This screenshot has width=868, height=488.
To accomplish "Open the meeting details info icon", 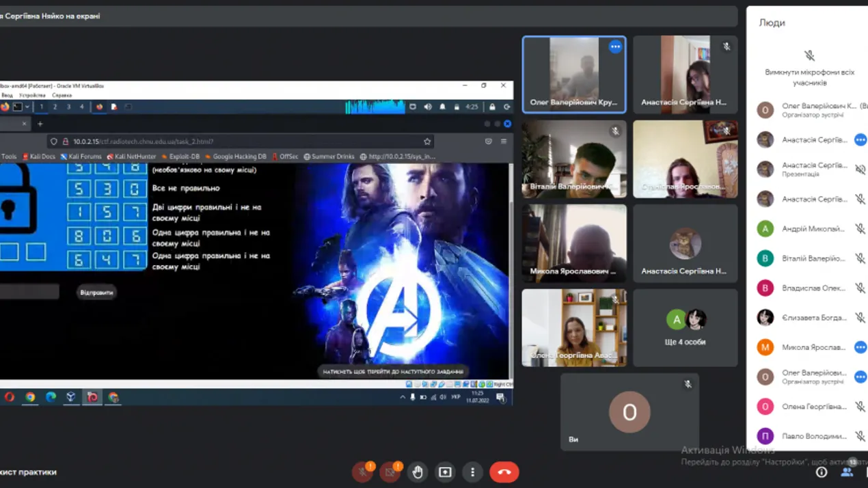I will [x=822, y=472].
